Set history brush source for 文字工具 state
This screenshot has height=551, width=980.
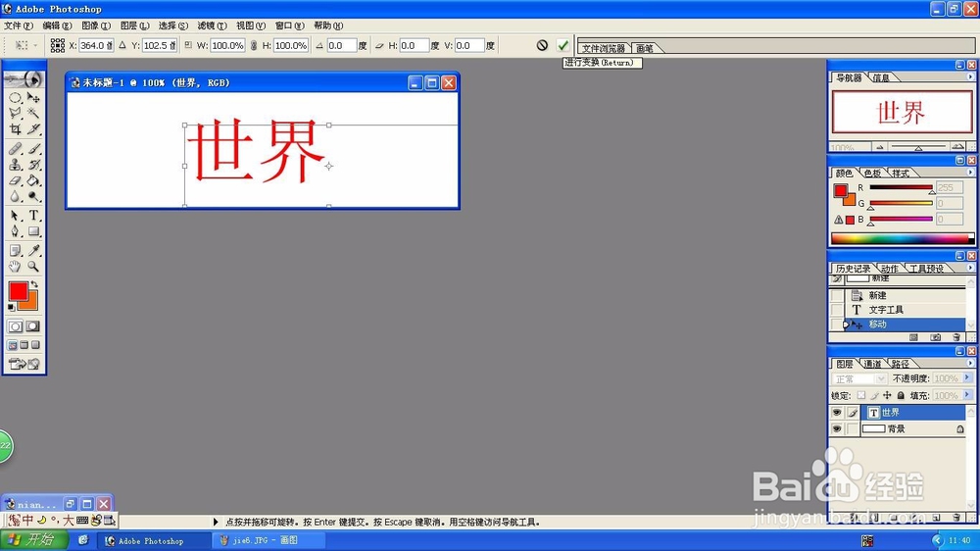tap(837, 310)
